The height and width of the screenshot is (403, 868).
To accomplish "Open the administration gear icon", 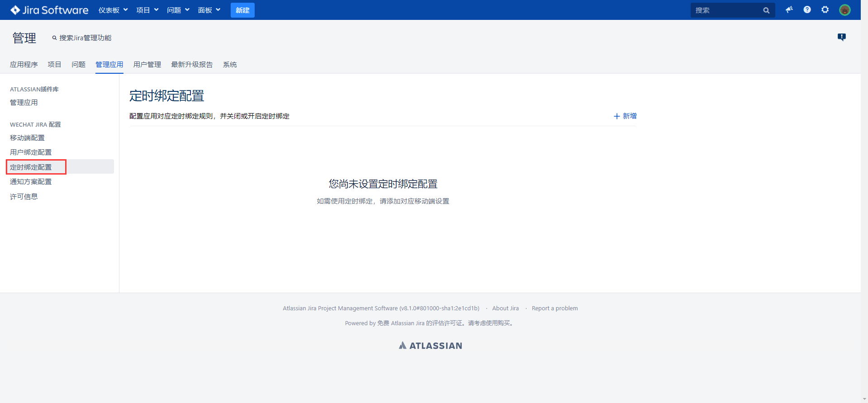I will (x=825, y=10).
